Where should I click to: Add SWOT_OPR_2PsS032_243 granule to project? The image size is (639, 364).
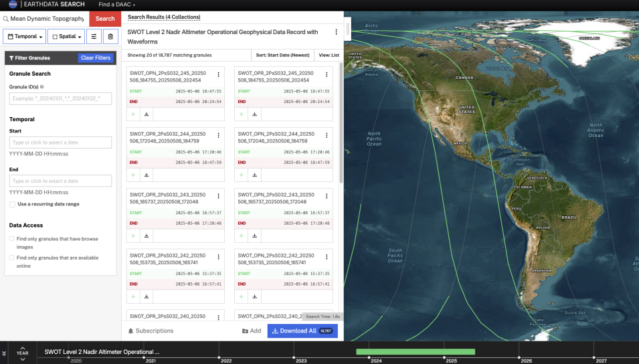click(x=133, y=236)
